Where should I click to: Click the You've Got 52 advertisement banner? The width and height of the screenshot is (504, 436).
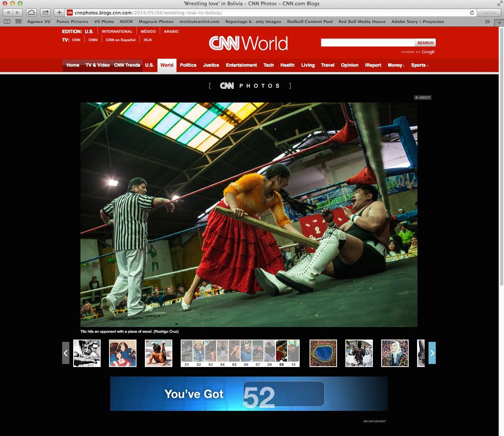point(249,394)
